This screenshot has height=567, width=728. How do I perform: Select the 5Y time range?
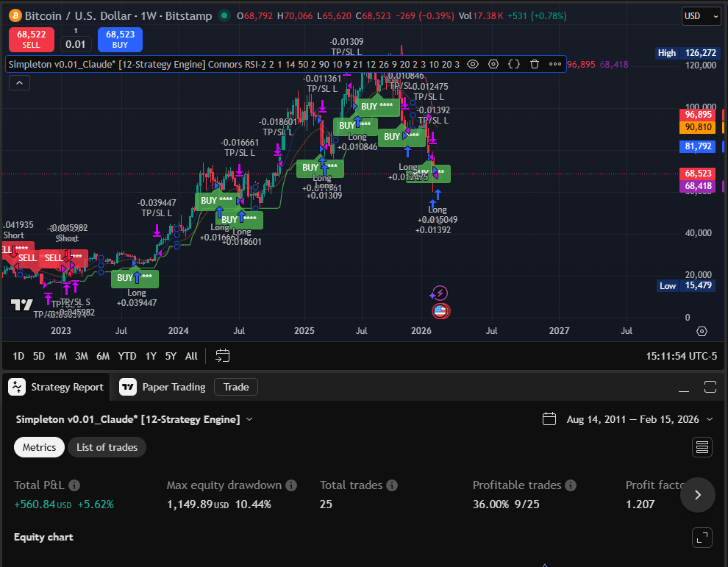pos(171,356)
